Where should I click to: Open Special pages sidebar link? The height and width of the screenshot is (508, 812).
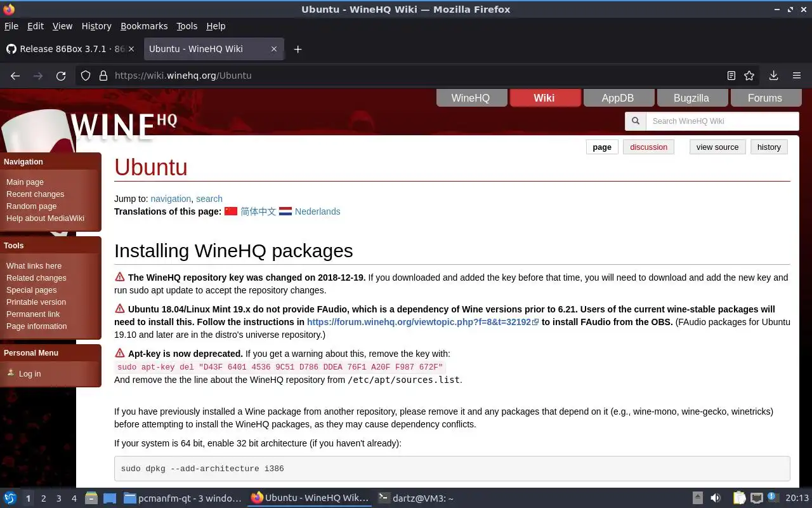pos(31,290)
